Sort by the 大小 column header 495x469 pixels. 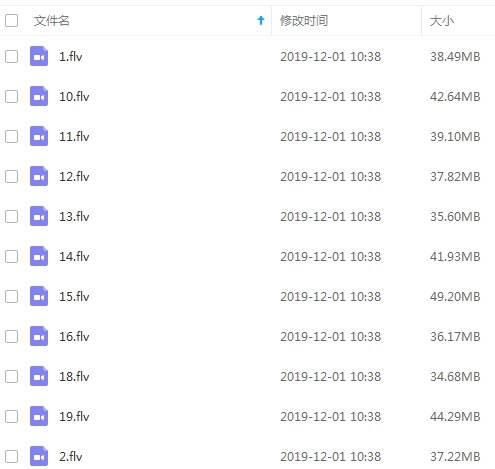[x=442, y=21]
